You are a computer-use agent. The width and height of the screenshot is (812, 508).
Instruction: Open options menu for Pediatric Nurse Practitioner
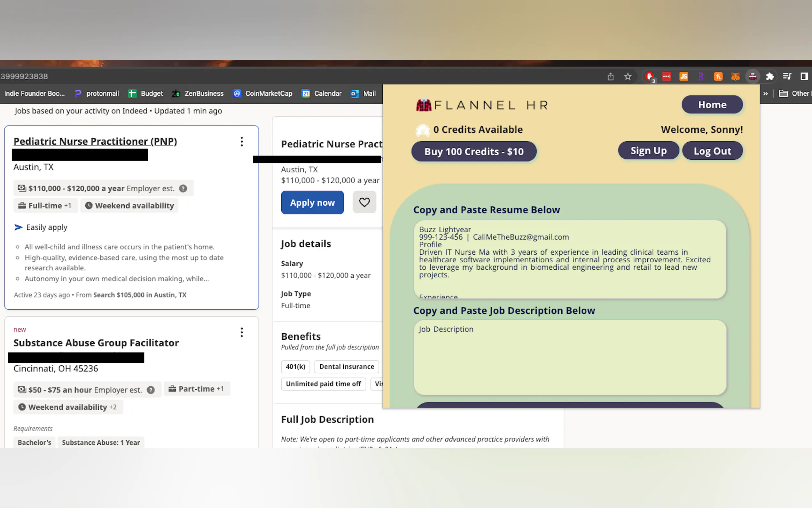[x=241, y=141]
